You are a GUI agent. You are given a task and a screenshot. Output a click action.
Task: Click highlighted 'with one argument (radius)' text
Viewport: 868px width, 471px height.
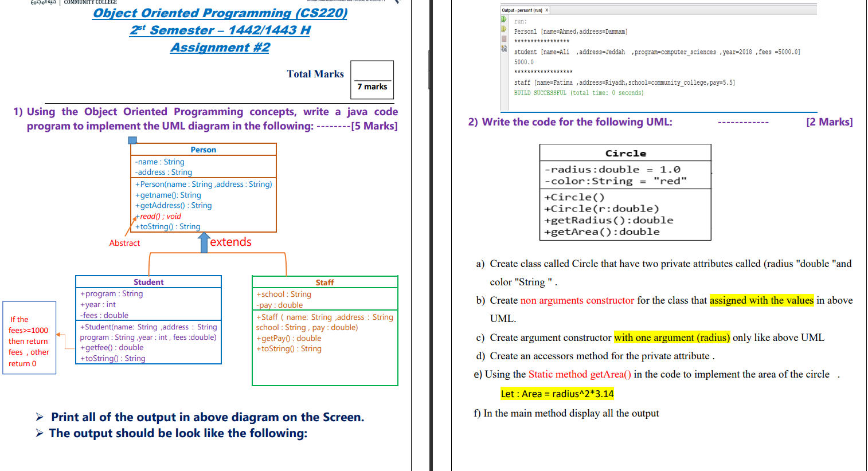[x=672, y=337]
